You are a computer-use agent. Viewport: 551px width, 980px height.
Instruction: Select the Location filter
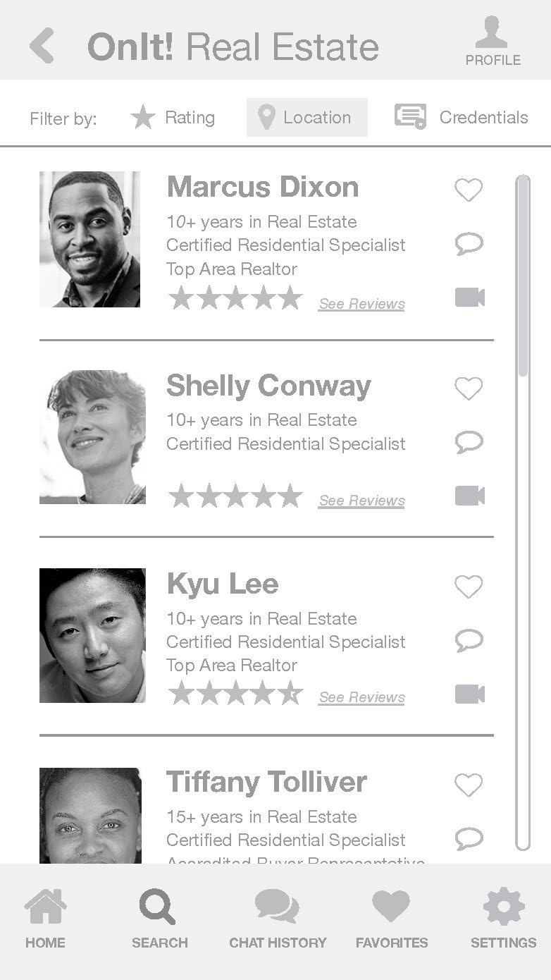pos(307,118)
